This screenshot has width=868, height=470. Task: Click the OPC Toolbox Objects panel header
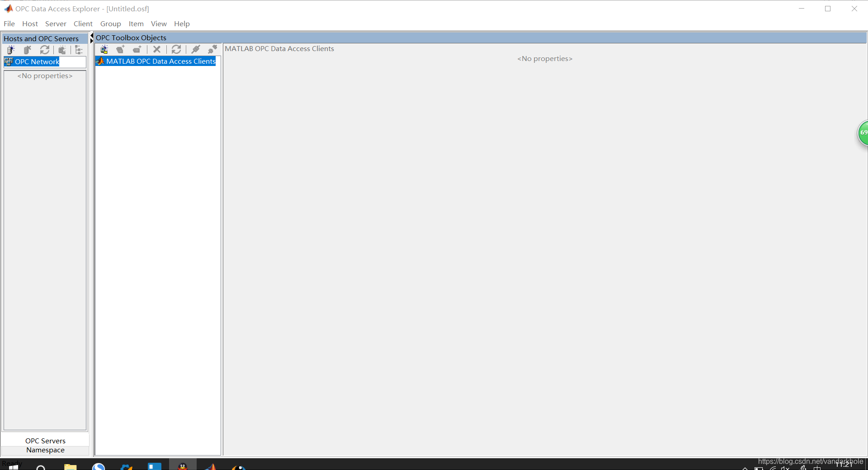coord(480,38)
